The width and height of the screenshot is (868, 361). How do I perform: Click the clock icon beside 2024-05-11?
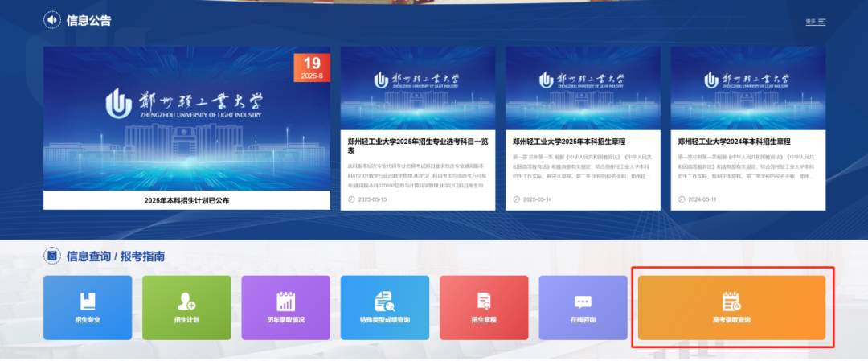click(682, 199)
